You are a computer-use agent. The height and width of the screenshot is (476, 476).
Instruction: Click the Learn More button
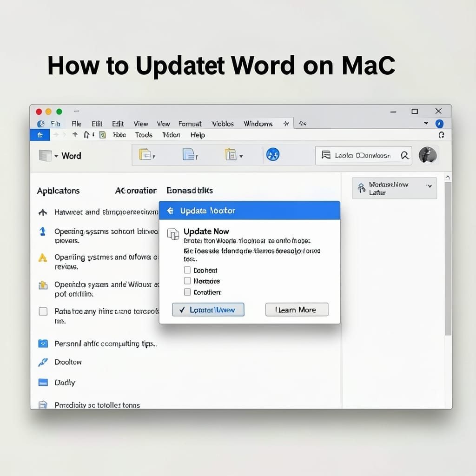click(297, 310)
